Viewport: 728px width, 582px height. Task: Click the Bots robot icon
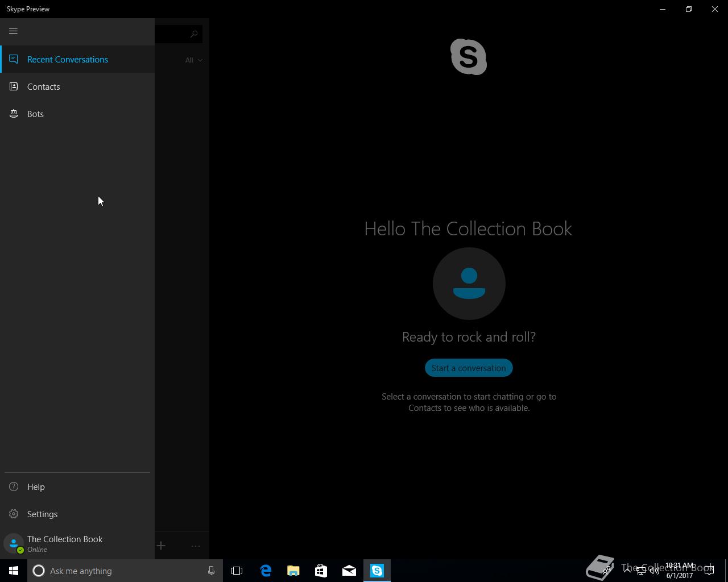coord(14,114)
